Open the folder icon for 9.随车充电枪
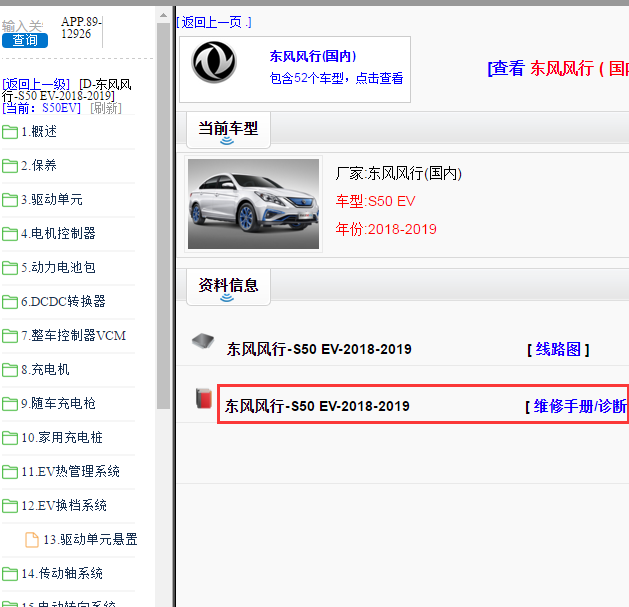 coord(10,404)
